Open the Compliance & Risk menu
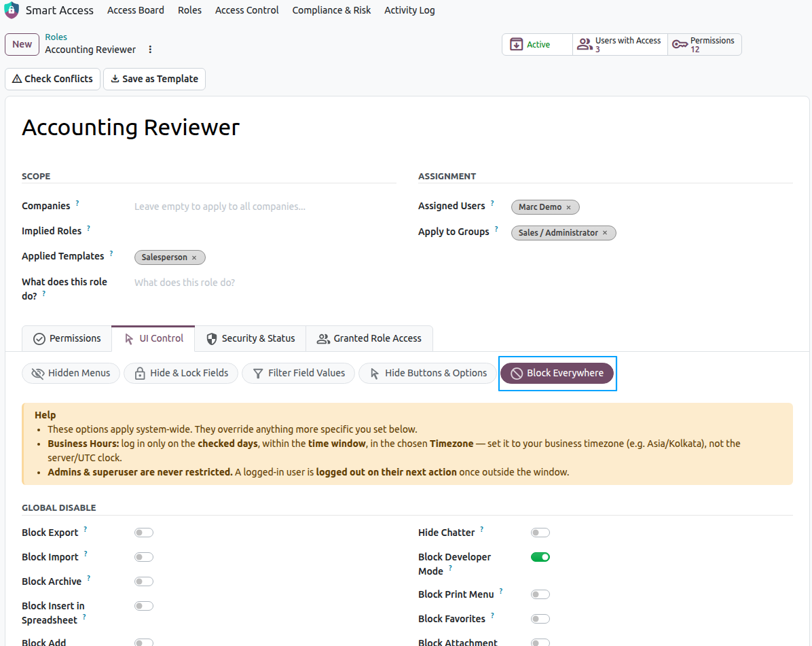The image size is (812, 646). [331, 10]
